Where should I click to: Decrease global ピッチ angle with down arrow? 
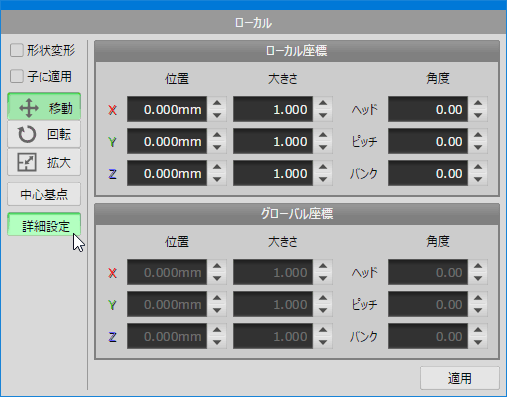[478, 311]
